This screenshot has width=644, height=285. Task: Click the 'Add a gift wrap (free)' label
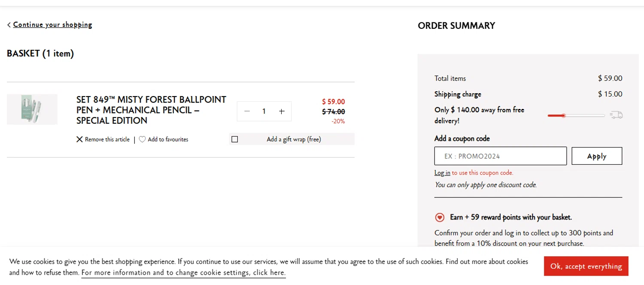click(294, 139)
